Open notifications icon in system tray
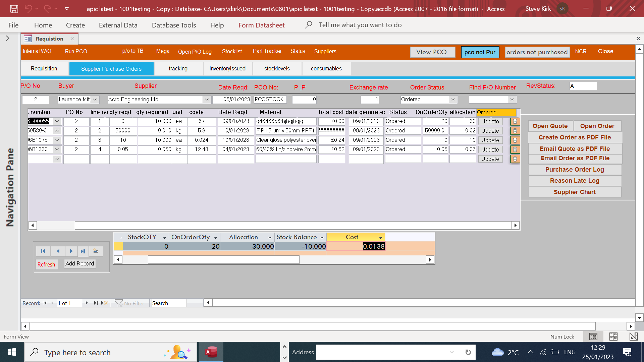The height and width of the screenshot is (362, 644). pyautogui.click(x=627, y=352)
